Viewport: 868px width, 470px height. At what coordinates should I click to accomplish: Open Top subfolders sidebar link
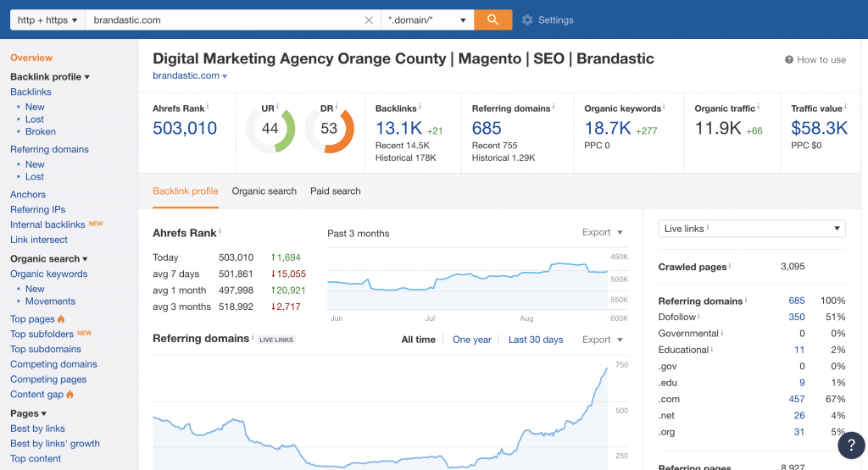click(42, 334)
